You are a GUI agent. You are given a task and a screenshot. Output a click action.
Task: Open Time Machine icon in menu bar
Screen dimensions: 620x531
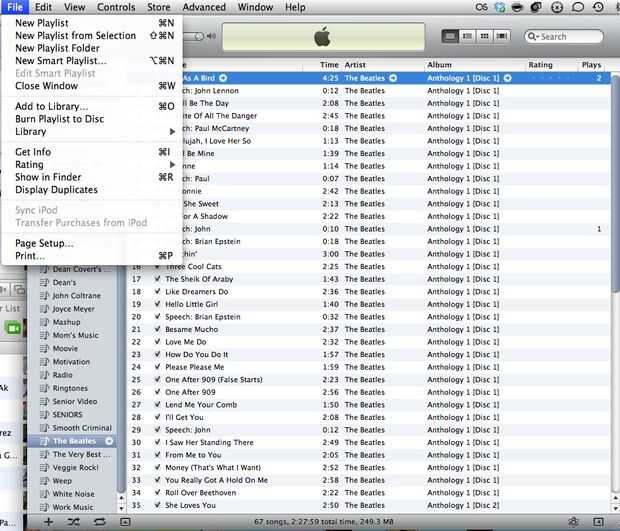pos(598,7)
